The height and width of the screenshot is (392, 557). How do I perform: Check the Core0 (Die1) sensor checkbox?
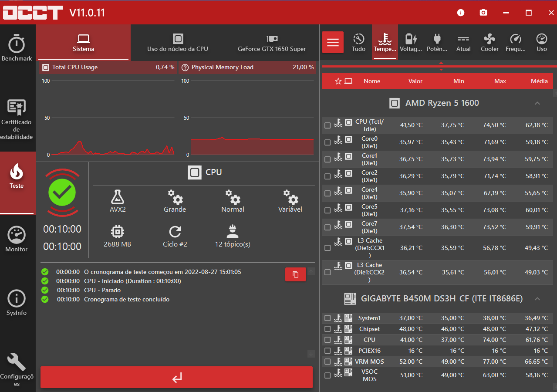(327, 142)
